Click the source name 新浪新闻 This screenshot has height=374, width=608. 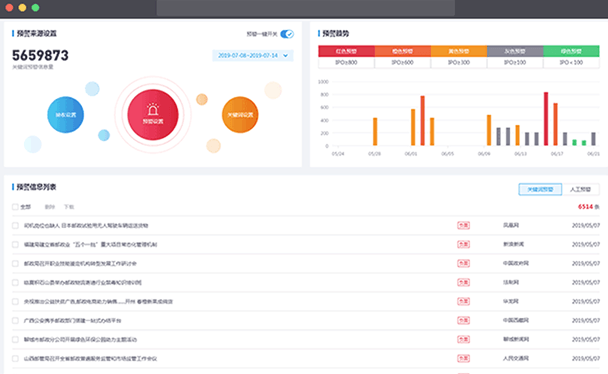(x=513, y=244)
